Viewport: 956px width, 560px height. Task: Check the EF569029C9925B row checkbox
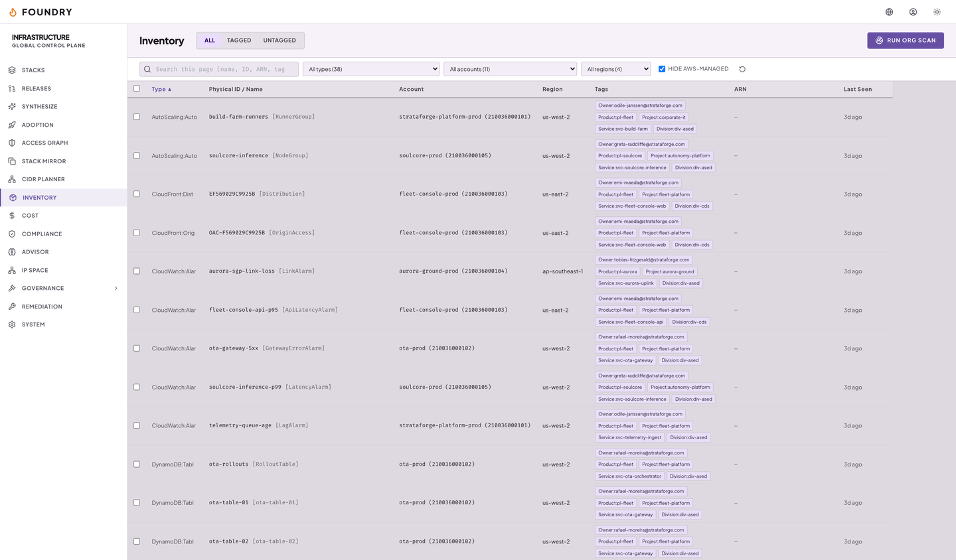pos(137,194)
